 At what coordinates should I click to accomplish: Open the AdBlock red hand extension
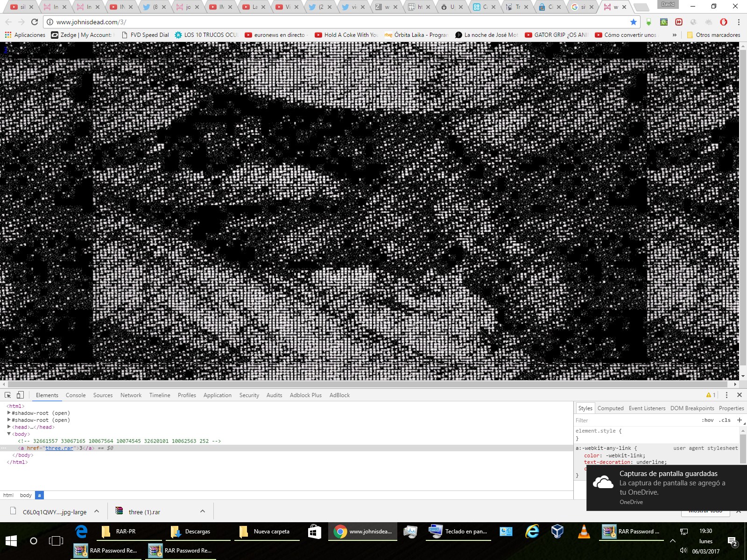click(724, 22)
